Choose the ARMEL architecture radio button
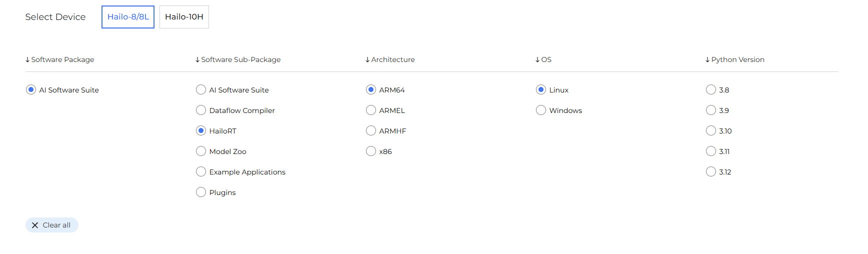Viewport: 868px width, 254px height. point(371,110)
